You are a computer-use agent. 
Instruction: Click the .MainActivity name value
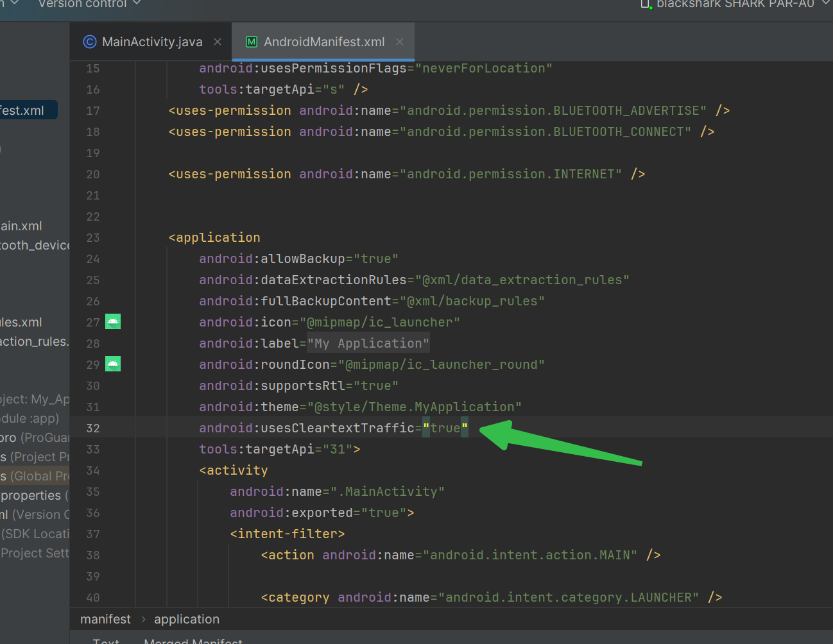coord(388,491)
